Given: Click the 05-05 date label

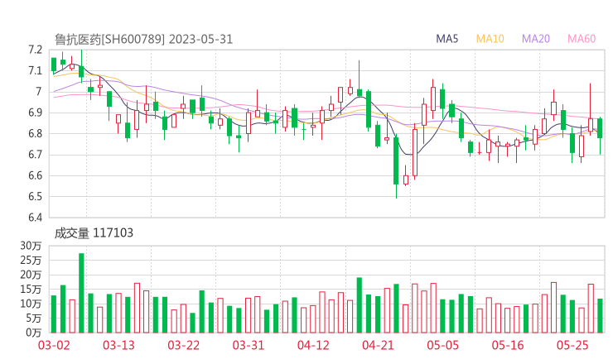Looking at the screenshot, I should click(x=443, y=345).
